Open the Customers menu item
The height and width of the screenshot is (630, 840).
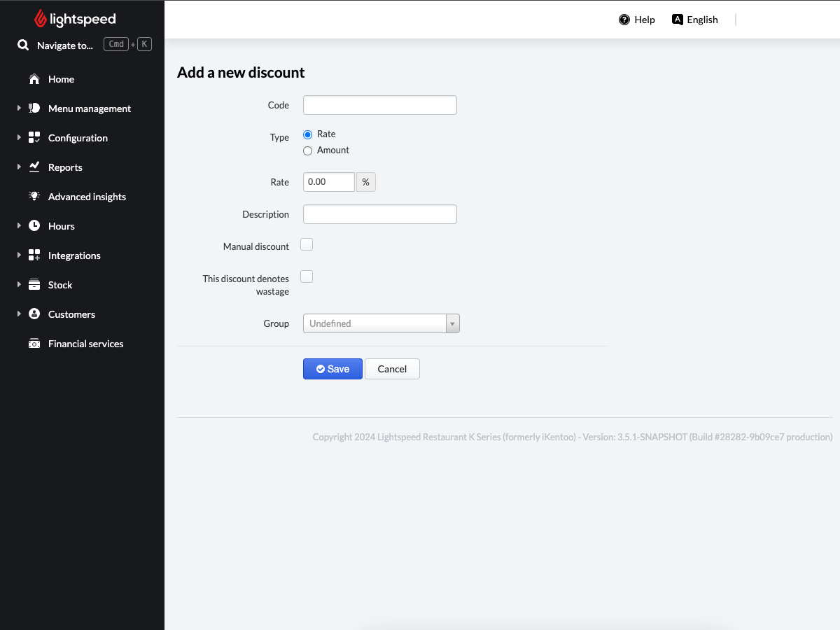(71, 314)
